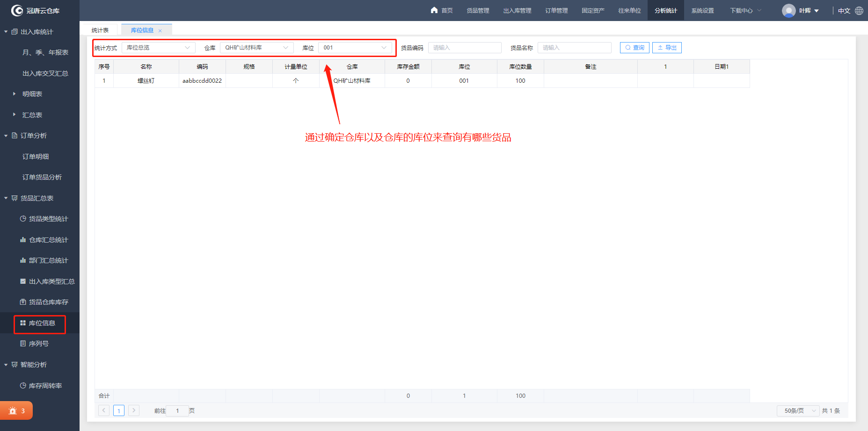Go to next page arrow

pyautogui.click(x=134, y=410)
